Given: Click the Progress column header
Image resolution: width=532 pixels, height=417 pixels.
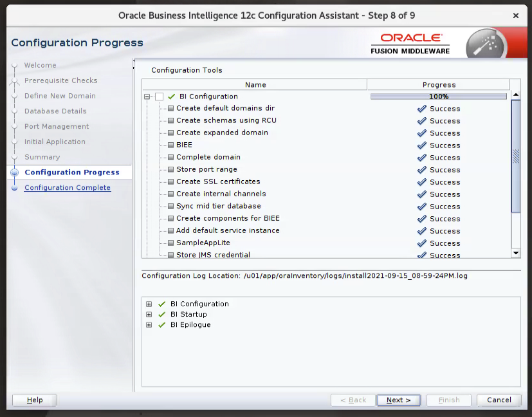Looking at the screenshot, I should click(439, 85).
